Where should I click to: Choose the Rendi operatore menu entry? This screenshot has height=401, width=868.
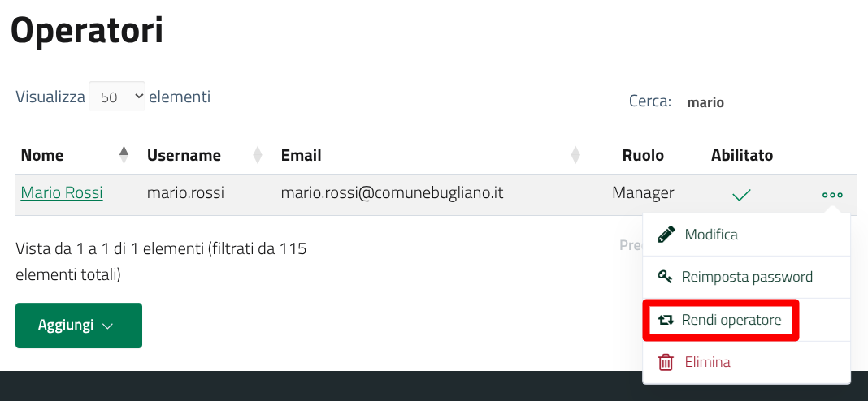pyautogui.click(x=731, y=320)
